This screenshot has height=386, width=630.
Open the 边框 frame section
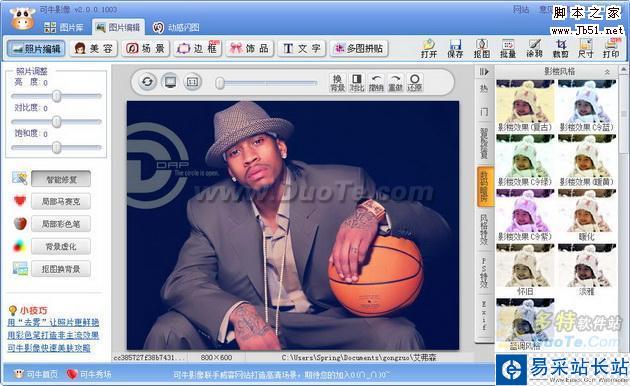(x=198, y=49)
